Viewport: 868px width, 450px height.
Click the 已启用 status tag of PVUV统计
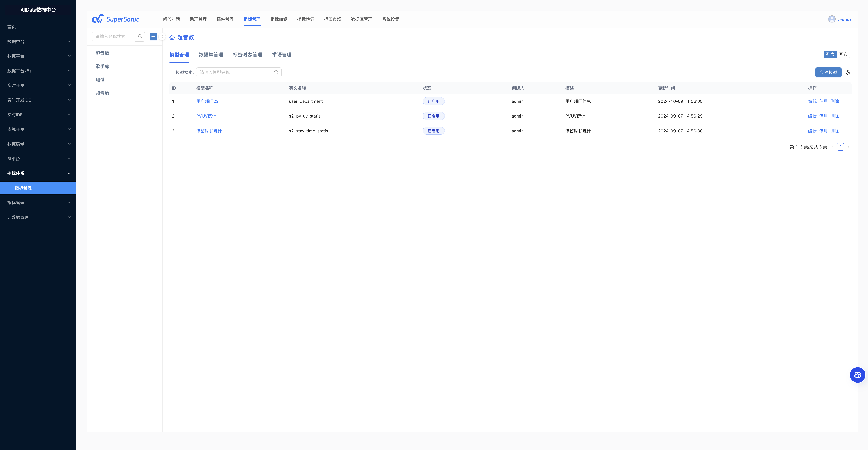tap(433, 116)
